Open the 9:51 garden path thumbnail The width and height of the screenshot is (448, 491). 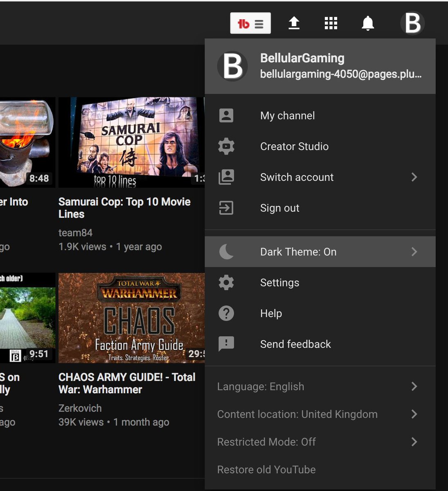click(x=27, y=318)
